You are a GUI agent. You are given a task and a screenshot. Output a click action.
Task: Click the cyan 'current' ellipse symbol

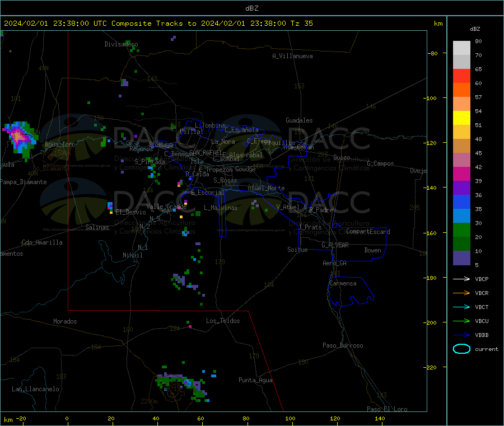point(461,349)
